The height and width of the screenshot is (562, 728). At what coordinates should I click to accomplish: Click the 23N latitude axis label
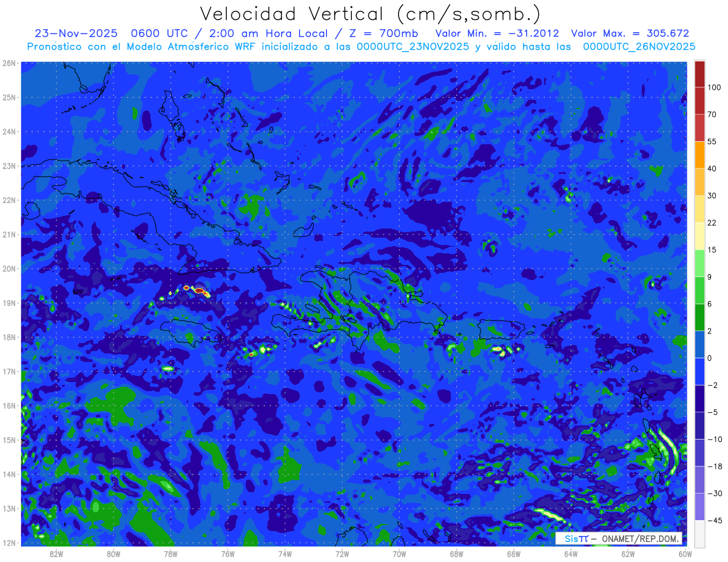(x=9, y=166)
